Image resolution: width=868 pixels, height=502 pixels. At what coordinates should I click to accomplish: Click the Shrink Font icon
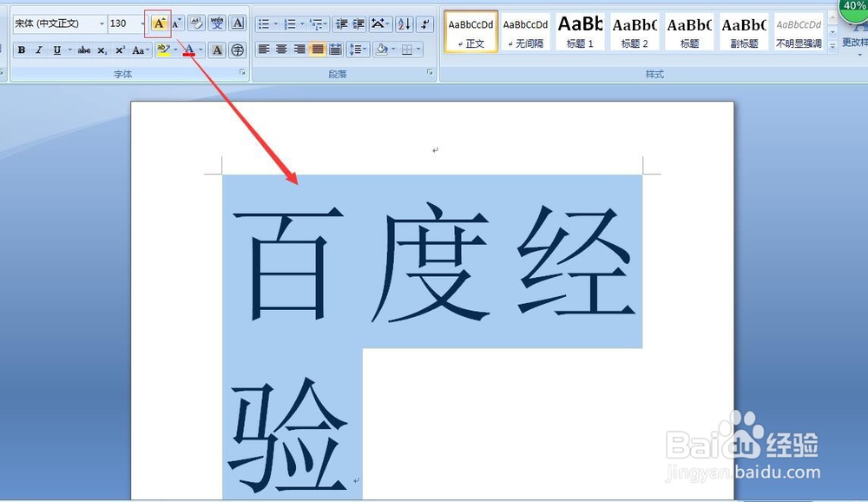pyautogui.click(x=175, y=23)
